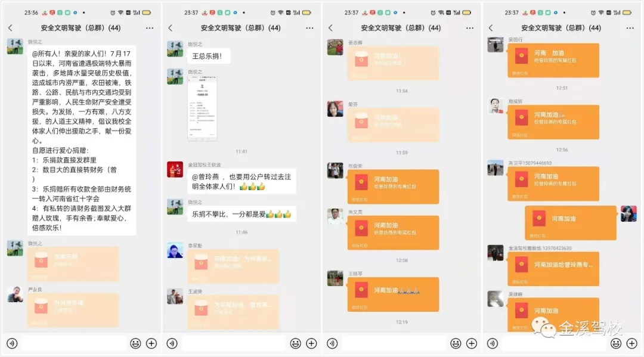Expand the plus attachments panel in the third chat
644x357 pixels.
[472, 343]
